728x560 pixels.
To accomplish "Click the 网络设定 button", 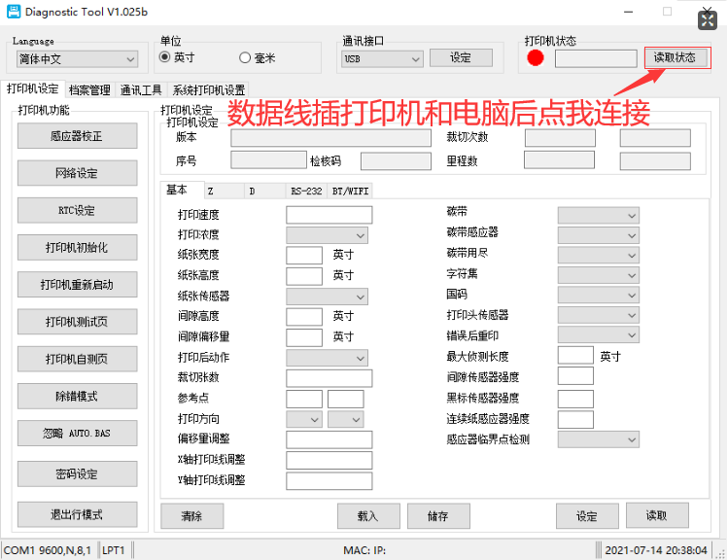I will point(77,173).
